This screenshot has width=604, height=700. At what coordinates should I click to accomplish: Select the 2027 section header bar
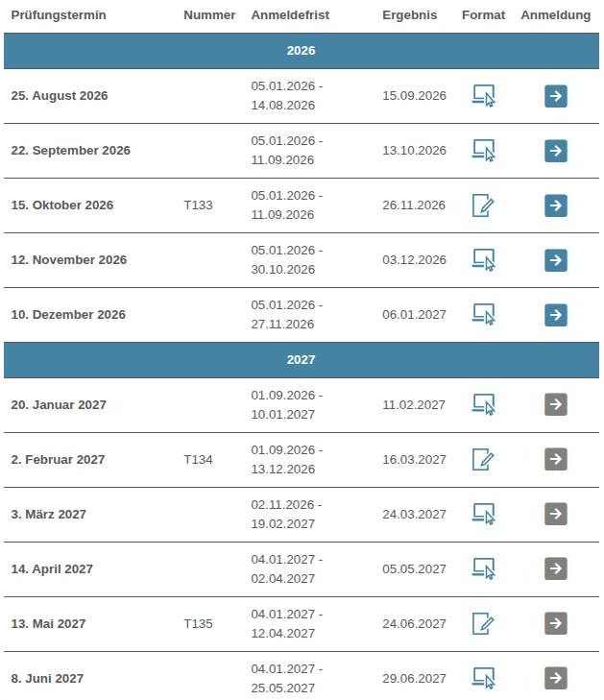click(x=302, y=360)
